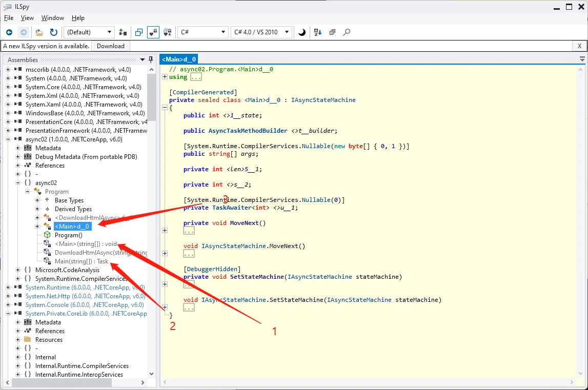Screen dimensions: 588x390
Task: Open the Window menu
Action: (52, 18)
